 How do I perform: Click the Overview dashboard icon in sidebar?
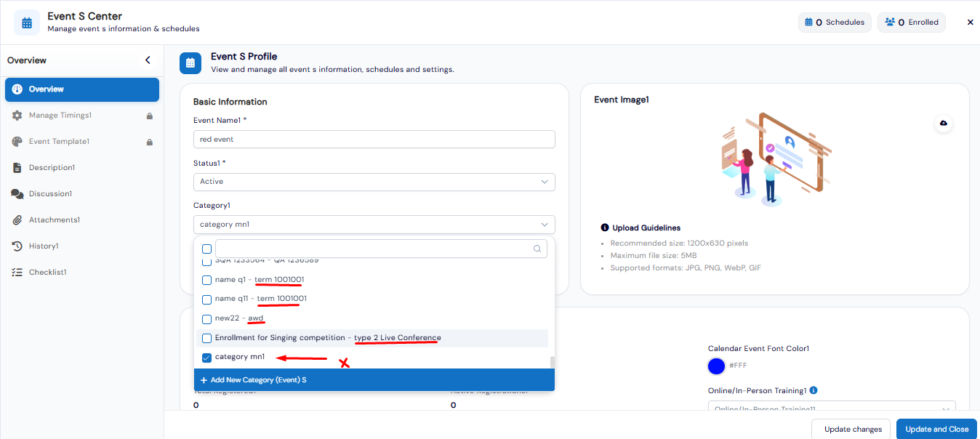coord(17,89)
